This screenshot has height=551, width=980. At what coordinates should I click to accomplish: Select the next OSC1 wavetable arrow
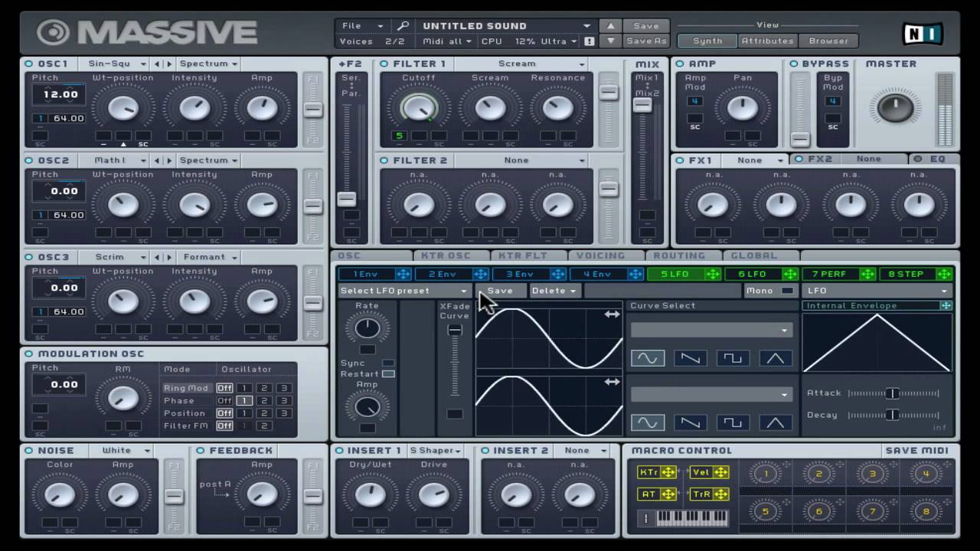169,64
